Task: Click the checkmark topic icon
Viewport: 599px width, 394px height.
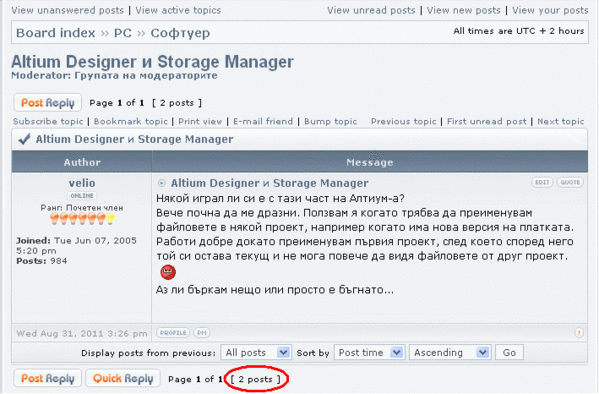Action: click(24, 139)
